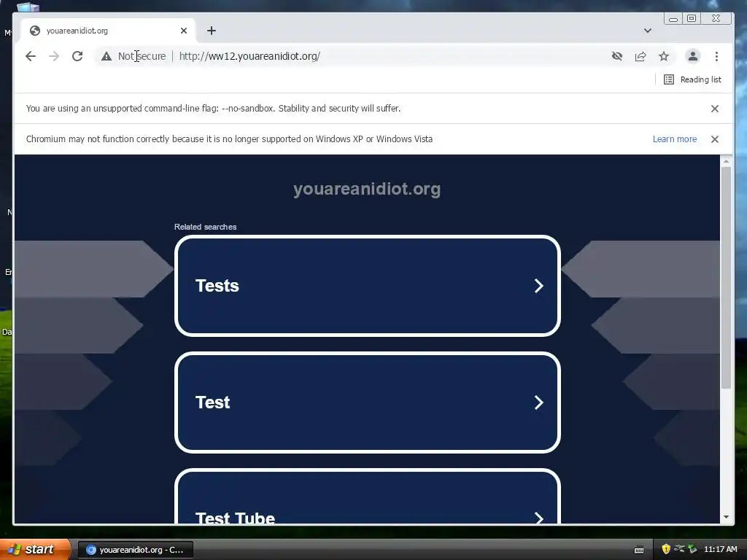The image size is (747, 560).
Task: Close the youareanidiot.org tab
Action: [184, 31]
